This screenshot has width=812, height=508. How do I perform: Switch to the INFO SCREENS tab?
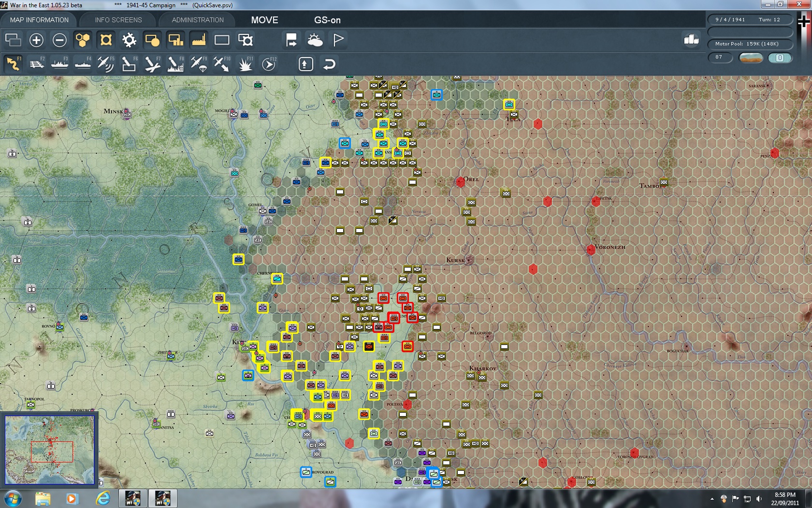[x=118, y=20]
